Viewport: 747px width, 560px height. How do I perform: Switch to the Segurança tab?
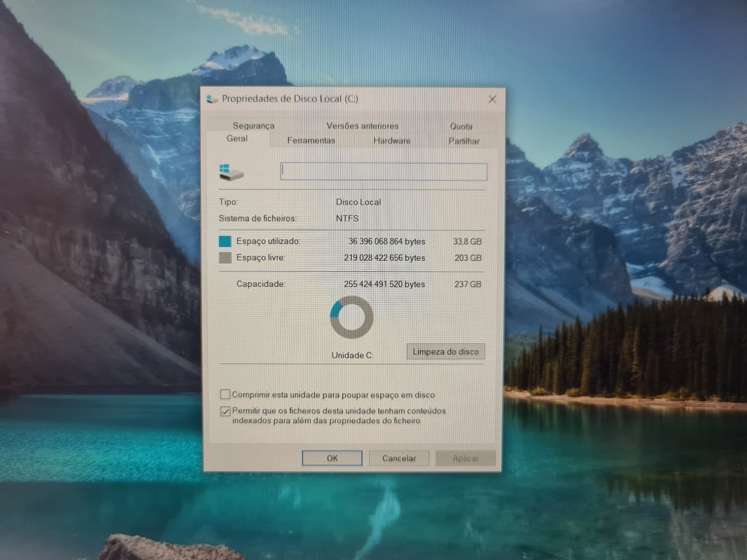click(x=254, y=126)
